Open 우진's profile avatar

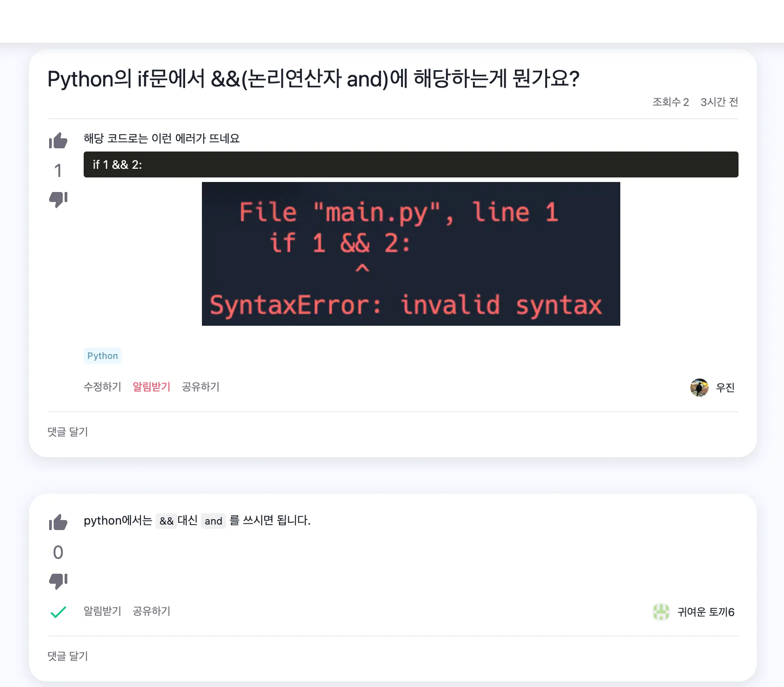pos(700,387)
